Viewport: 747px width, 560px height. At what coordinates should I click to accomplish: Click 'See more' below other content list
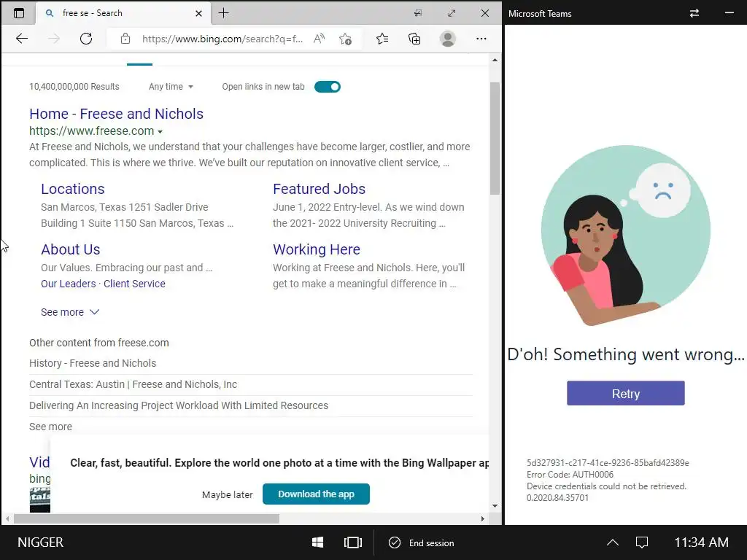coord(50,427)
